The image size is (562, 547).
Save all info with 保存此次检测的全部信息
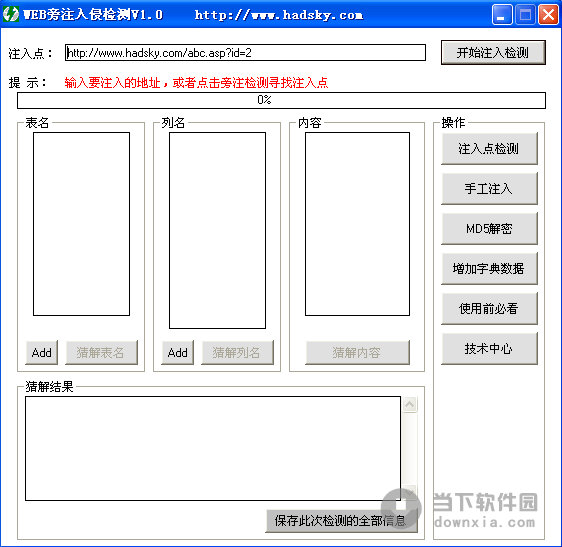click(341, 521)
